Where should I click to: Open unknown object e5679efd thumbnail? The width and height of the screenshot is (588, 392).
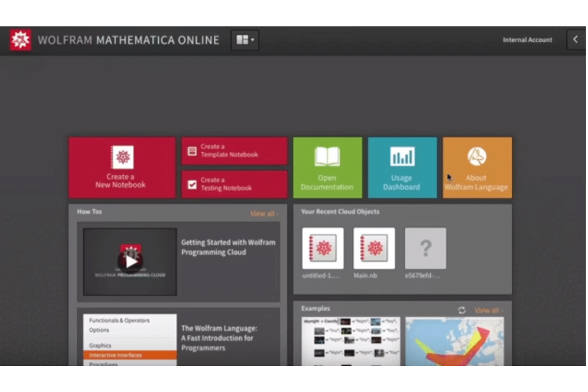pos(425,248)
